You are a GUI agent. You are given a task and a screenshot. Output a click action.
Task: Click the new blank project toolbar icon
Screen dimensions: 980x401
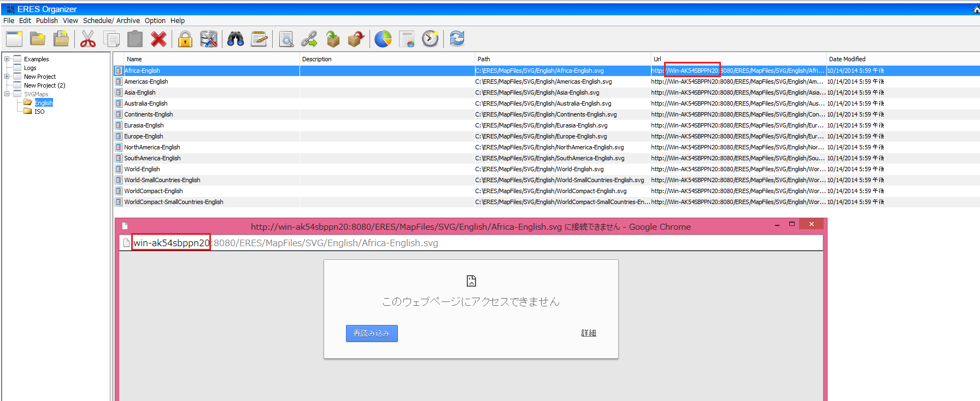14,39
